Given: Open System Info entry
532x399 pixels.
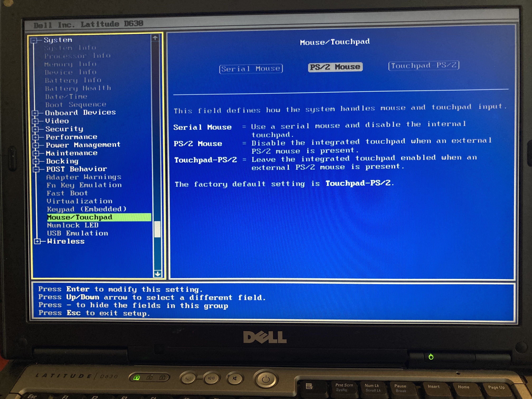Looking at the screenshot, I should (x=70, y=48).
